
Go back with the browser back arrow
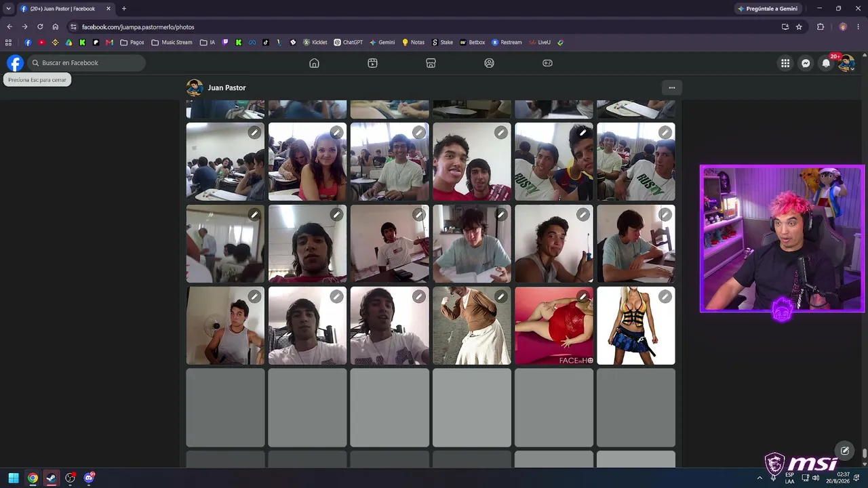tap(9, 27)
